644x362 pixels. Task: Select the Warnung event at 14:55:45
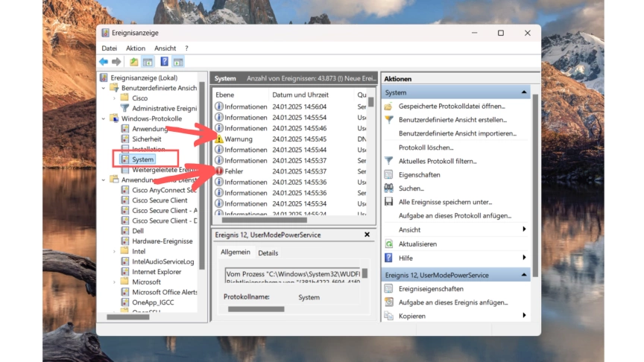click(291, 139)
